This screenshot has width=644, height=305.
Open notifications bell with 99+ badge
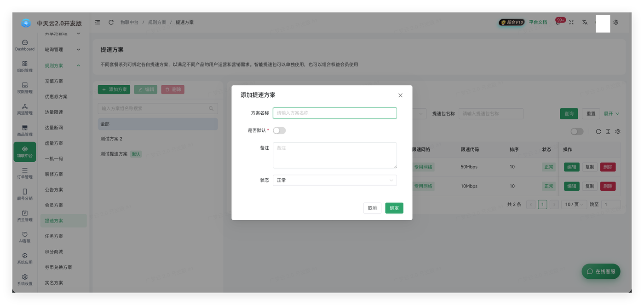tap(558, 22)
